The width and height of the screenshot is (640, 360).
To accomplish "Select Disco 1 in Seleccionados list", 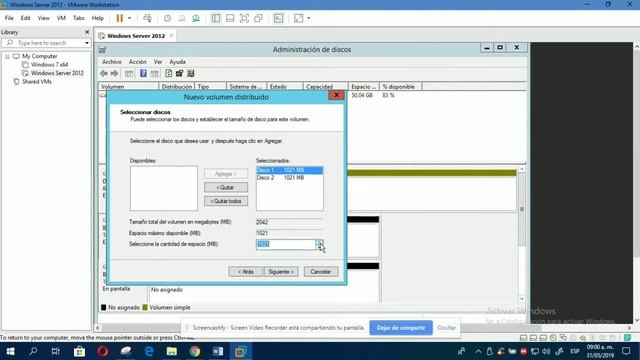I will tap(289, 170).
